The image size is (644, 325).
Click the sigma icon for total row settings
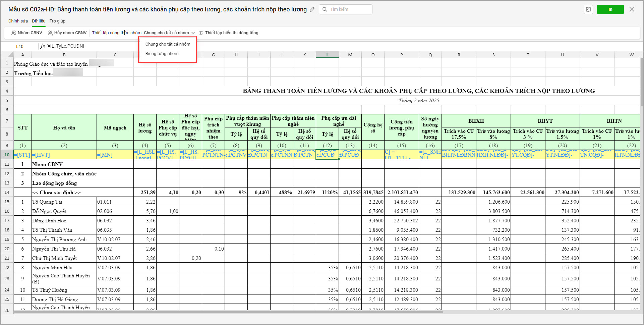pyautogui.click(x=201, y=33)
